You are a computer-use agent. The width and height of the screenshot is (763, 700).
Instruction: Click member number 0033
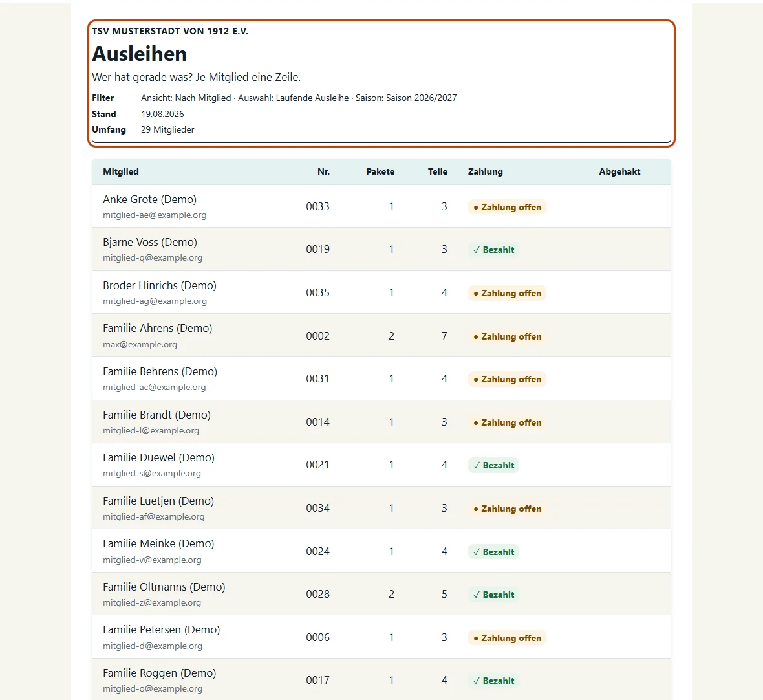coord(317,206)
